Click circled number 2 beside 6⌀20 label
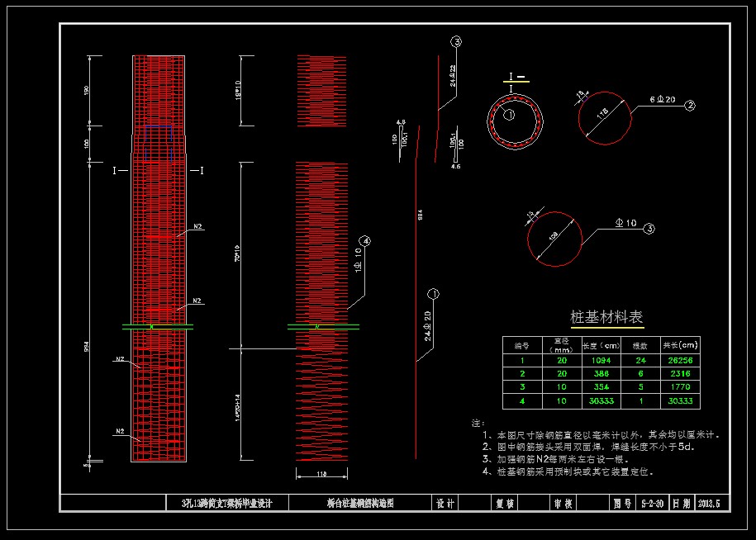 pos(690,106)
